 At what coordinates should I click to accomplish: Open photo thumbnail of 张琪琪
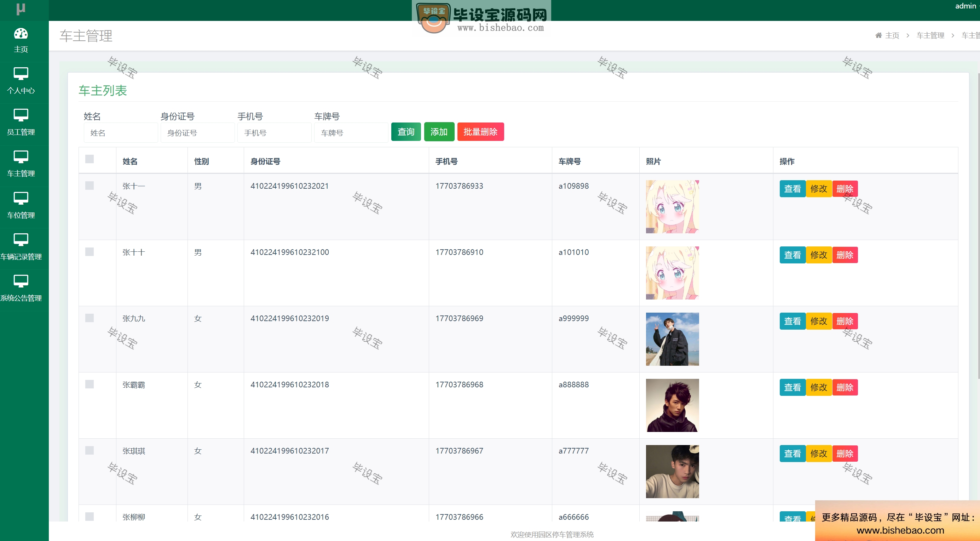point(672,472)
